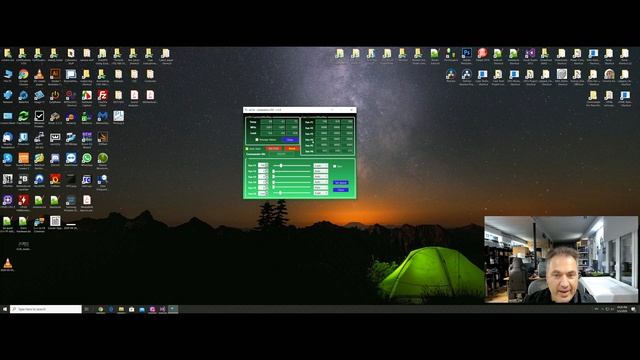The image size is (640, 360).
Task: Open File Explorer from the taskbar
Action: [121, 309]
